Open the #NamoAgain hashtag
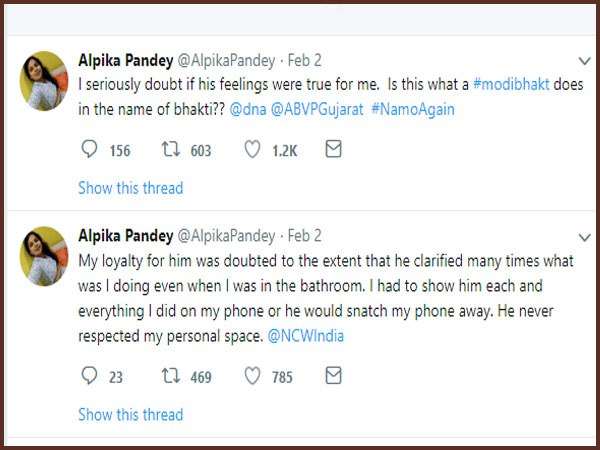The height and width of the screenshot is (450, 600). click(412, 109)
